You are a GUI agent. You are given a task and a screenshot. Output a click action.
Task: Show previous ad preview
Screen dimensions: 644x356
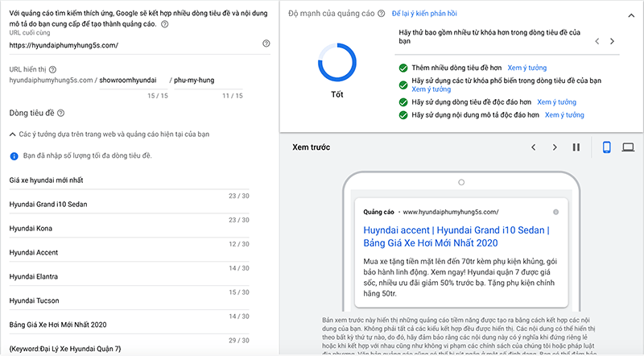click(534, 147)
